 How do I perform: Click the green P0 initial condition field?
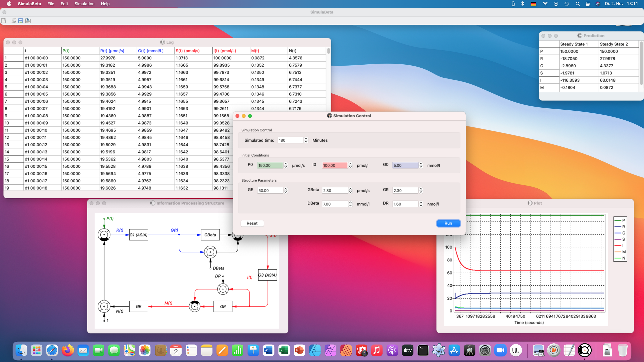click(x=270, y=165)
